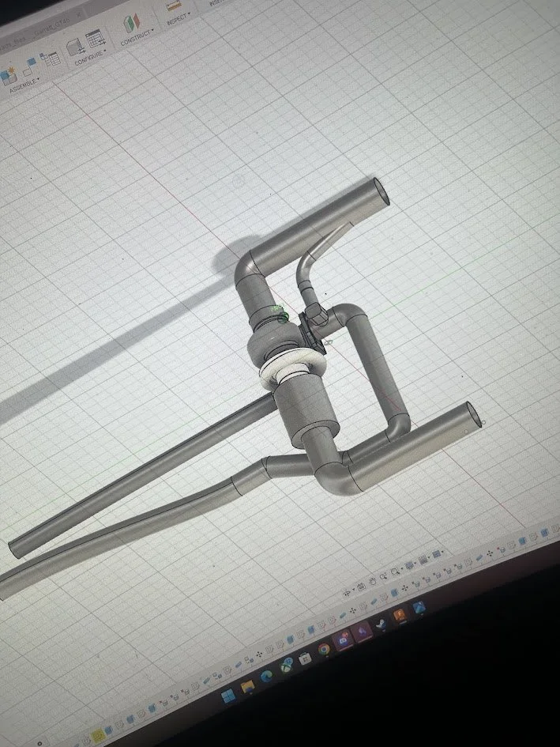
Task: Open Microsoft Store from the taskbar
Action: 305,658
